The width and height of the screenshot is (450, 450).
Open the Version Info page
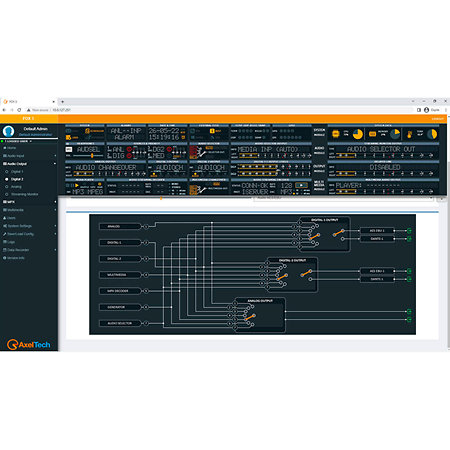click(x=16, y=258)
